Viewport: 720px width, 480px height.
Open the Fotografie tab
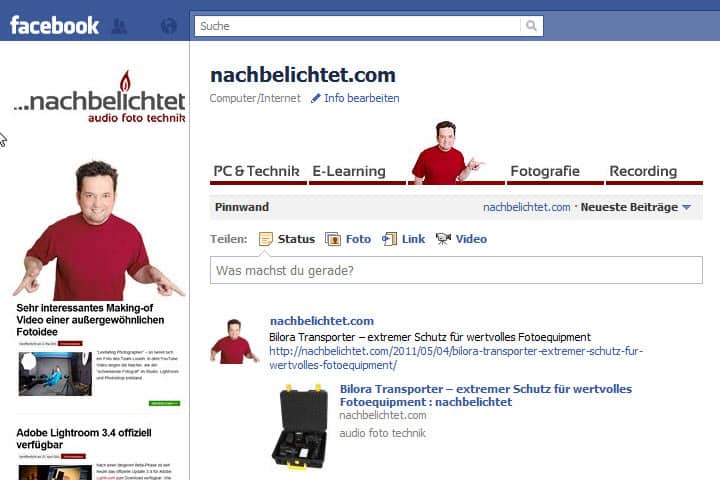click(x=545, y=172)
